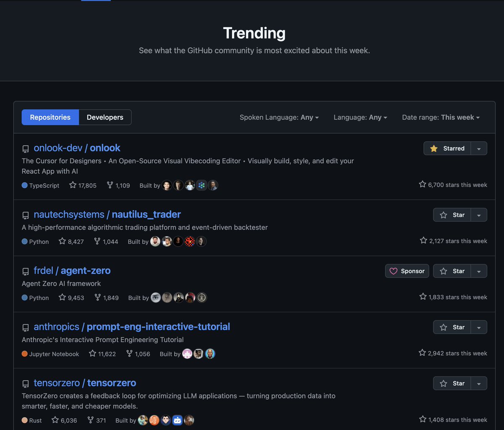The height and width of the screenshot is (430, 504).
Task: Select the Repositories tab
Action: click(x=50, y=117)
